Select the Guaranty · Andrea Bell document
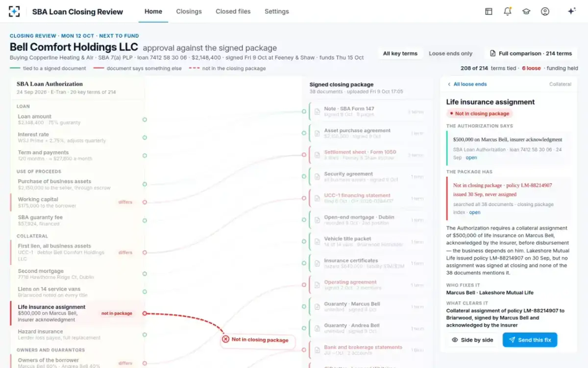 click(x=367, y=328)
